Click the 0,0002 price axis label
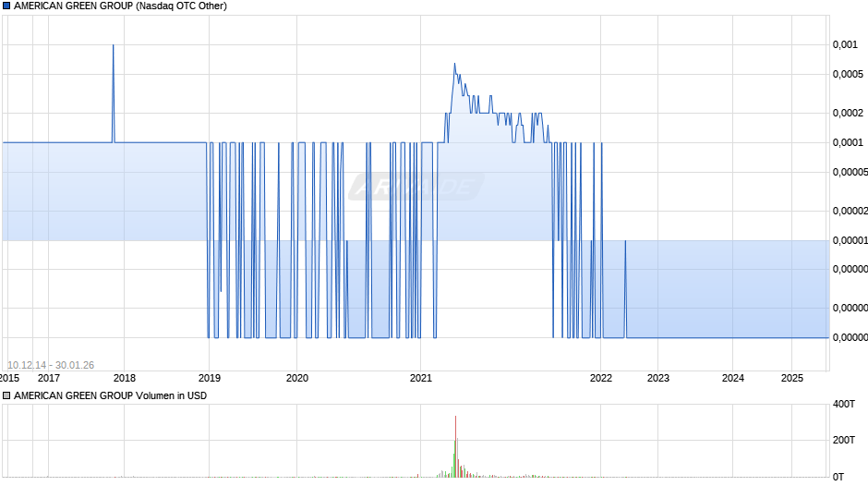 [x=848, y=113]
